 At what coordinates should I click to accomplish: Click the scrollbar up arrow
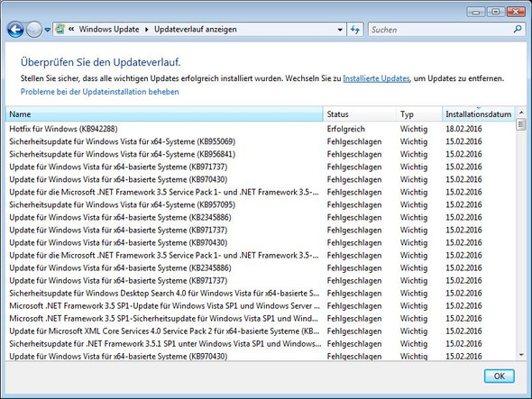(x=521, y=113)
